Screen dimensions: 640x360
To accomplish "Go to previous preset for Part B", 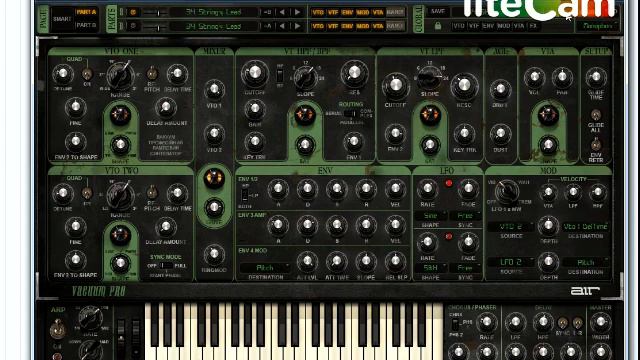I will pos(282,26).
